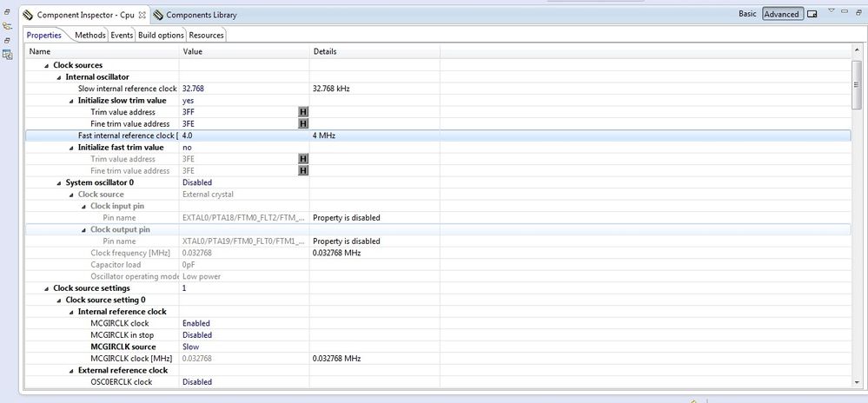Select the 'Oscillator operating mode' row label

[135, 276]
